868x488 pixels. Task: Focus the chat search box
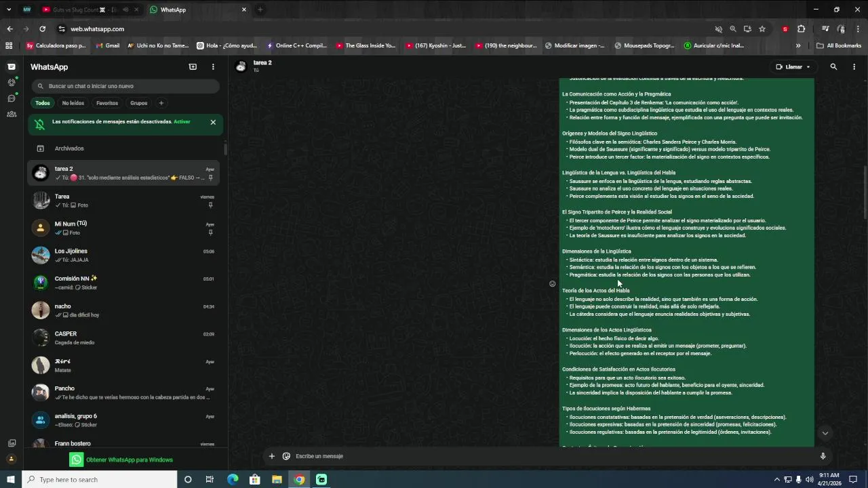pos(125,86)
